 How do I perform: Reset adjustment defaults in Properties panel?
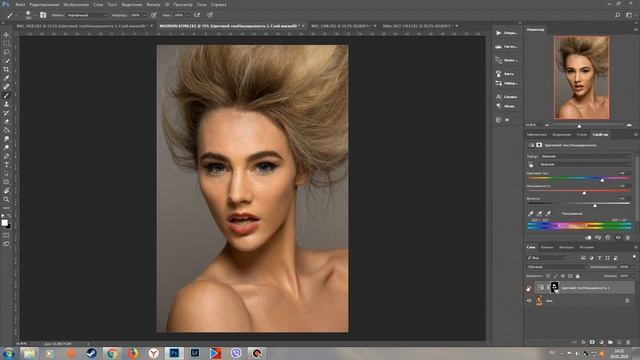click(x=608, y=238)
